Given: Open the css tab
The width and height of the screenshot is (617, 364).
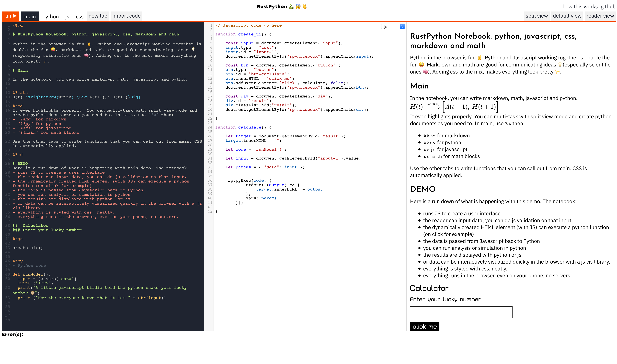Looking at the screenshot, I should (x=80, y=16).
